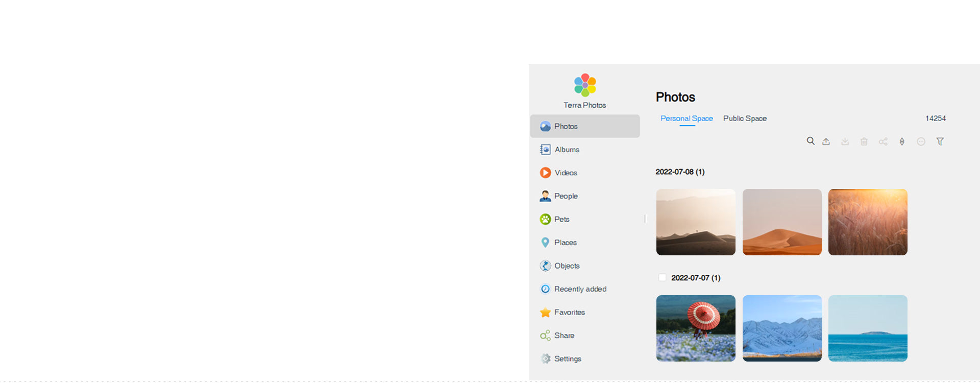Viewport: 980px width, 383px height.
Task: Click the 14254 photo count
Action: click(936, 118)
